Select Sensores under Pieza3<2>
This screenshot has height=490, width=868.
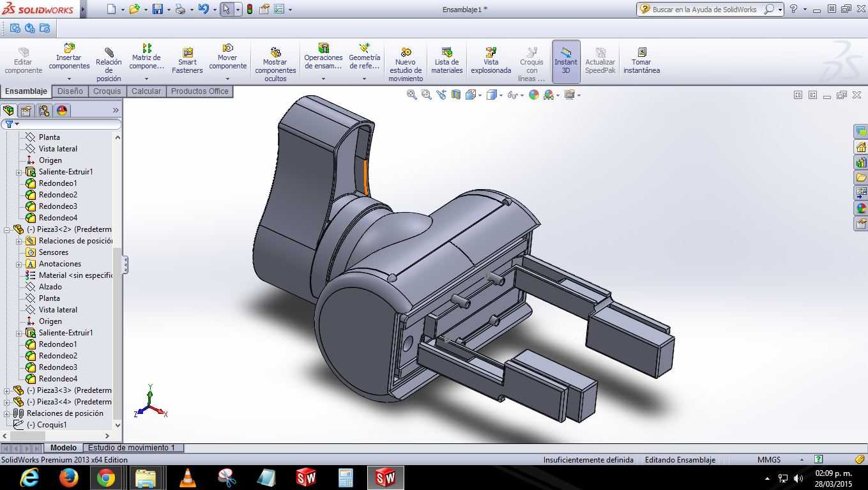pyautogui.click(x=54, y=252)
